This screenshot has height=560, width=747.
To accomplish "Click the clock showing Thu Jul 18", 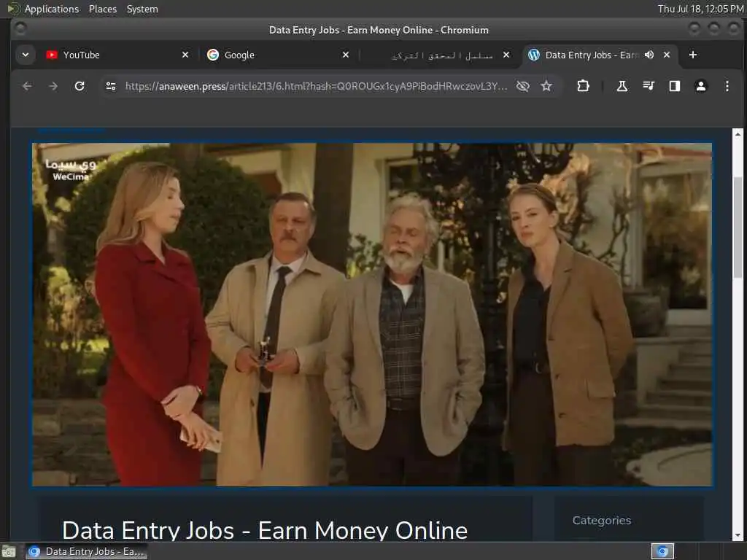I will 700,9.
